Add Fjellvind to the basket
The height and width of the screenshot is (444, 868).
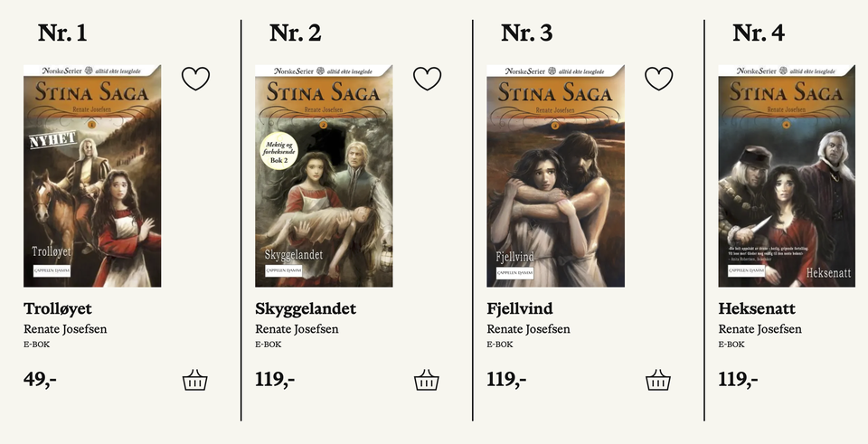pos(657,381)
